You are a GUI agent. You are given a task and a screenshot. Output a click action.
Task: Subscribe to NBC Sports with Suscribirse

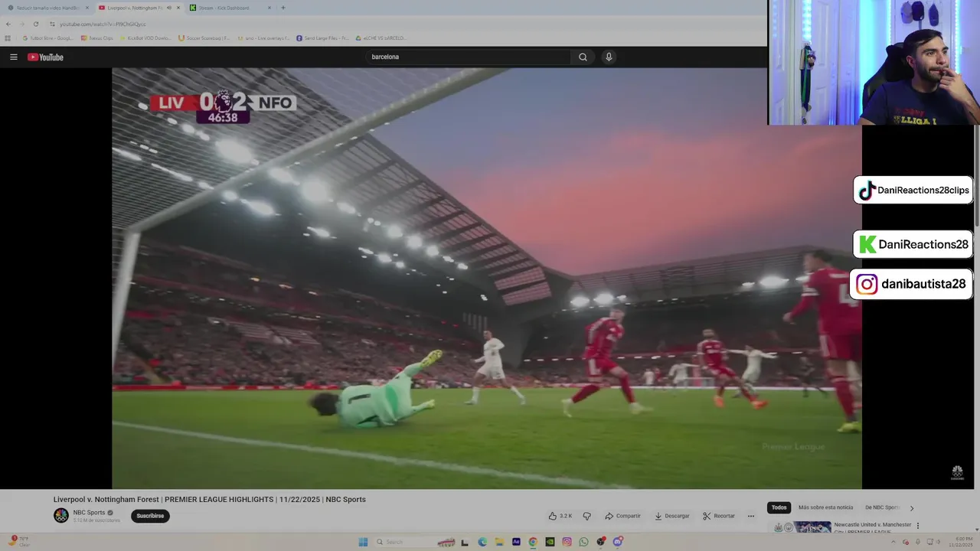pos(150,516)
